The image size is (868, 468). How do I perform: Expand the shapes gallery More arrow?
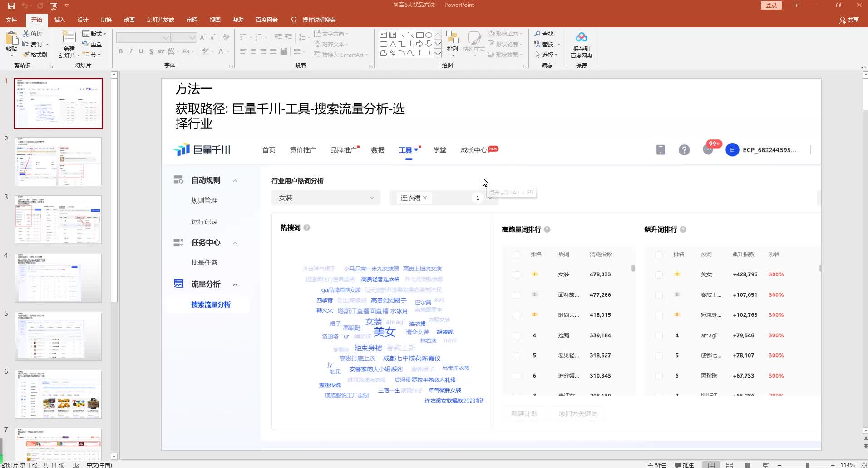tap(438, 54)
